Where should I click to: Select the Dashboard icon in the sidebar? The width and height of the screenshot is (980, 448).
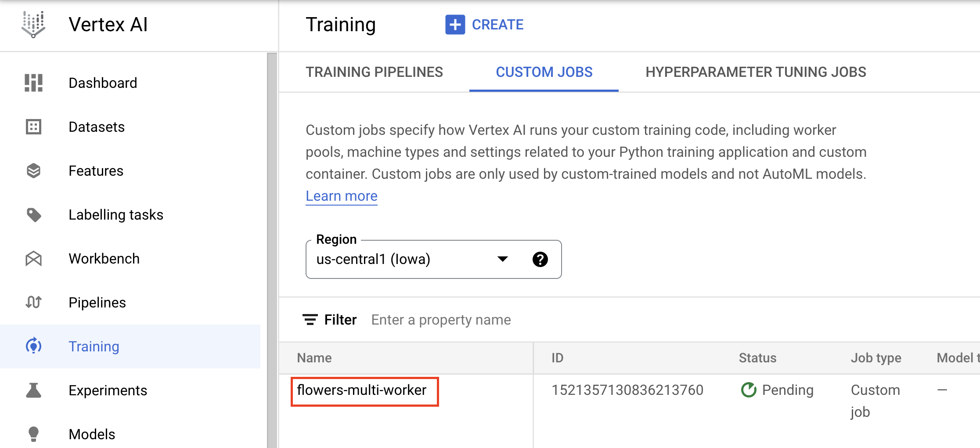click(34, 83)
